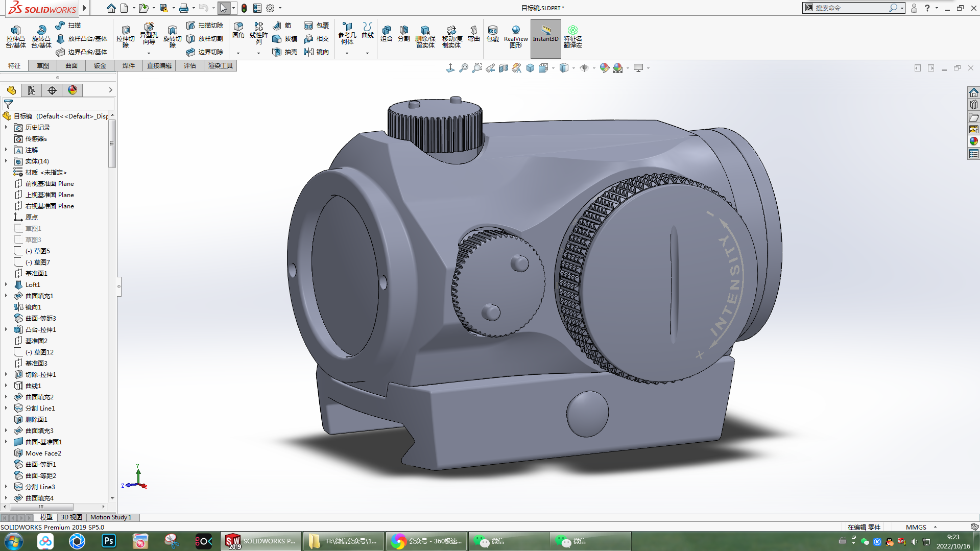Select the Move Face2 feature in tree
The image size is (980, 551).
(43, 453)
